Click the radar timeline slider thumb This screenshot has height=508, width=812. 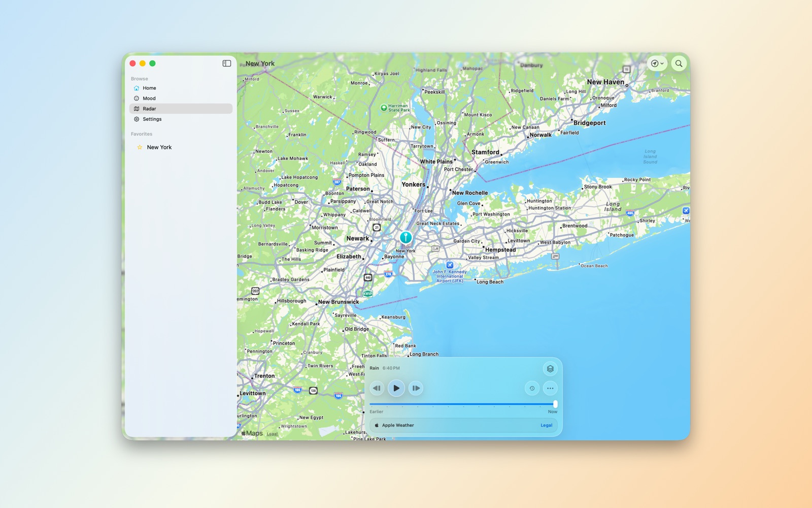point(555,404)
